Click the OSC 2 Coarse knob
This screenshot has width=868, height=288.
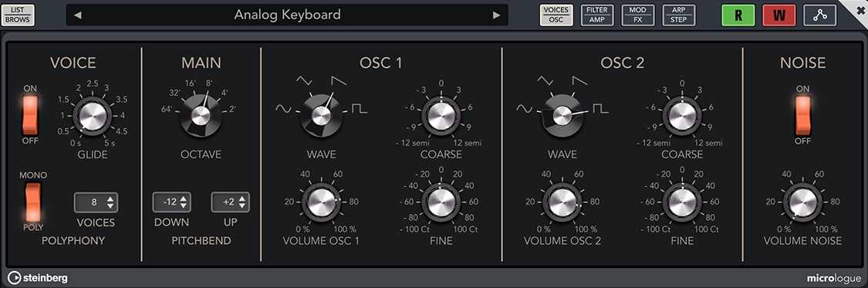[682, 117]
